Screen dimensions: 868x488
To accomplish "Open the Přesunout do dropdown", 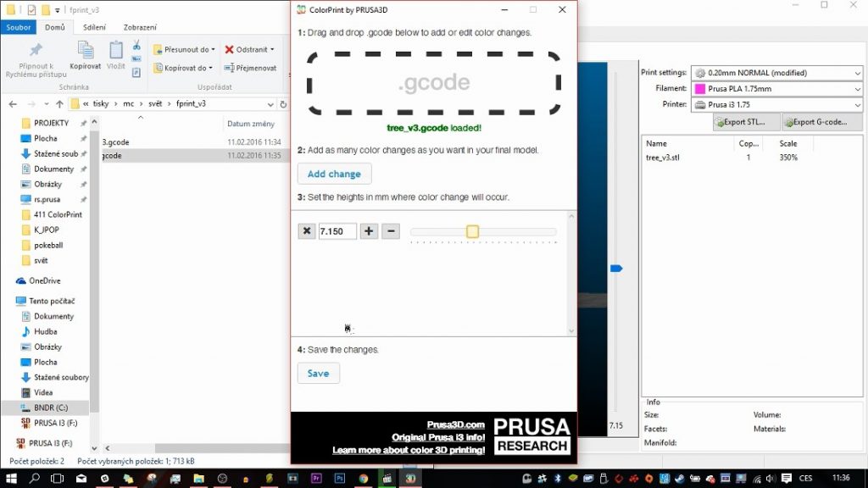I will (x=184, y=49).
